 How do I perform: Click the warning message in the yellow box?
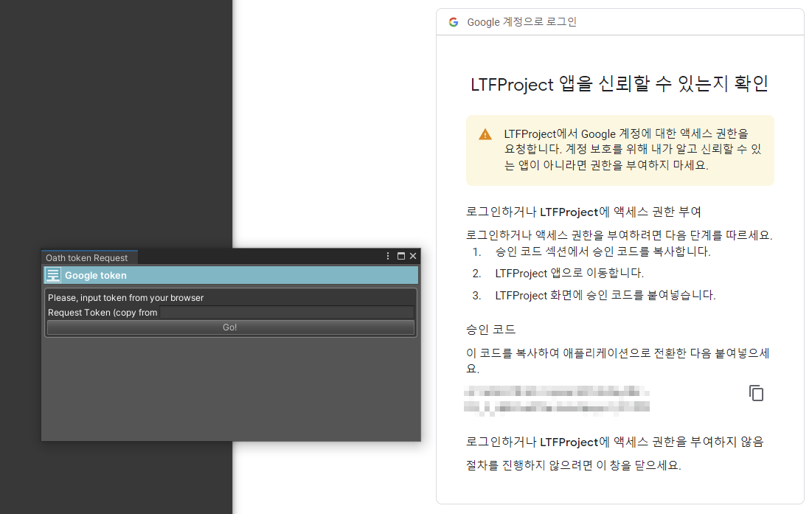pos(633,150)
